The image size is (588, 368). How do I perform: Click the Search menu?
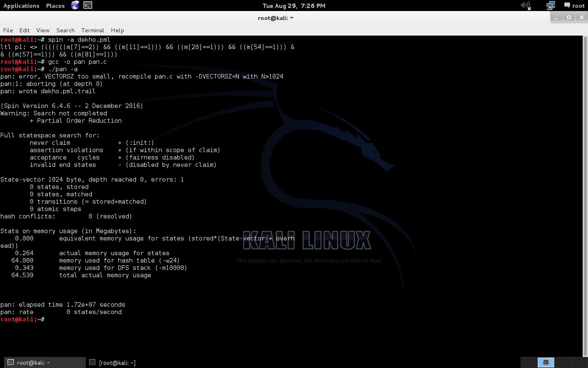(65, 30)
